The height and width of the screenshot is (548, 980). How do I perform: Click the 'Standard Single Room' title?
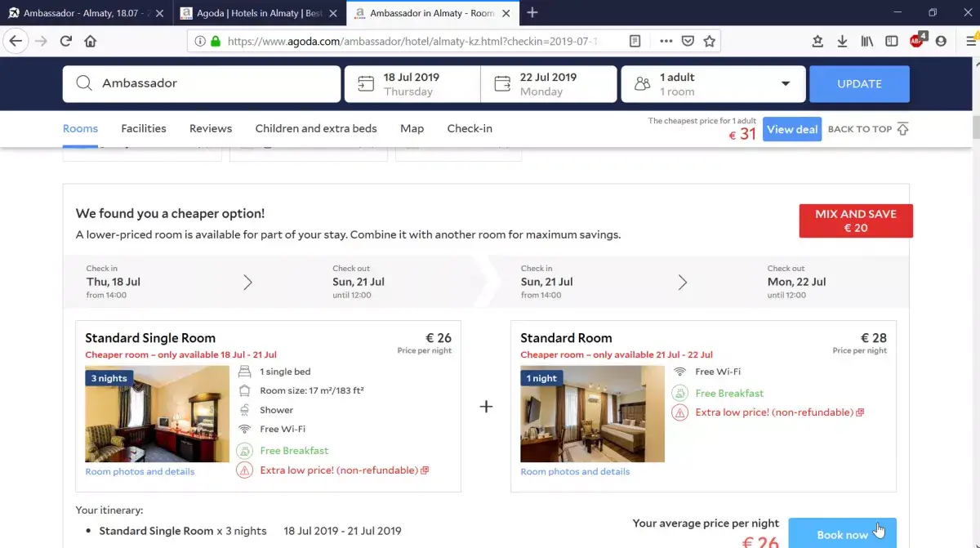pos(150,338)
